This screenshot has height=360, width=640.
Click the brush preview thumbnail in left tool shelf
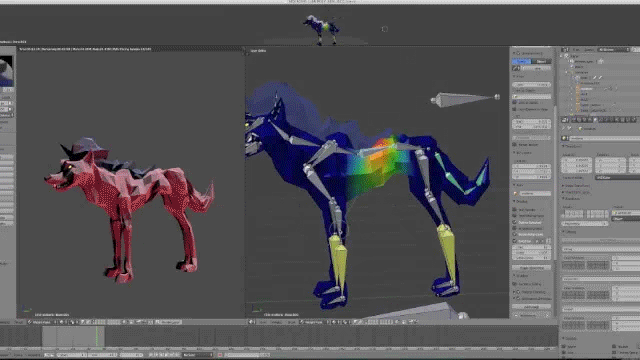coord(6,71)
